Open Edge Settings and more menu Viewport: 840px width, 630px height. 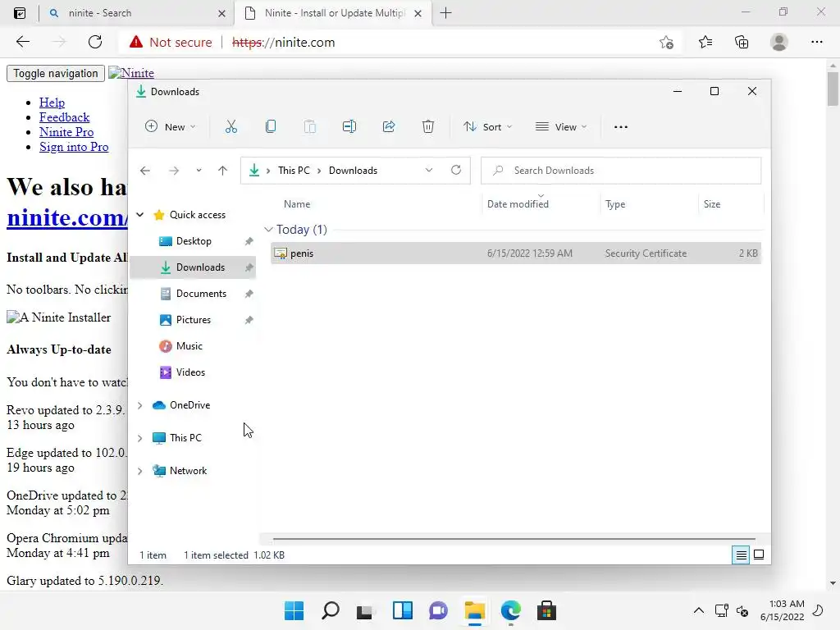(x=817, y=42)
